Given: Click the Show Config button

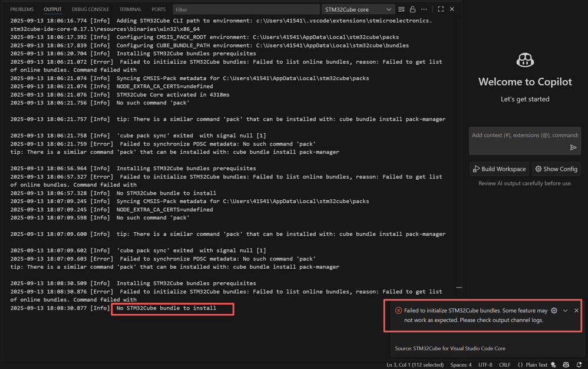Looking at the screenshot, I should coord(556,169).
